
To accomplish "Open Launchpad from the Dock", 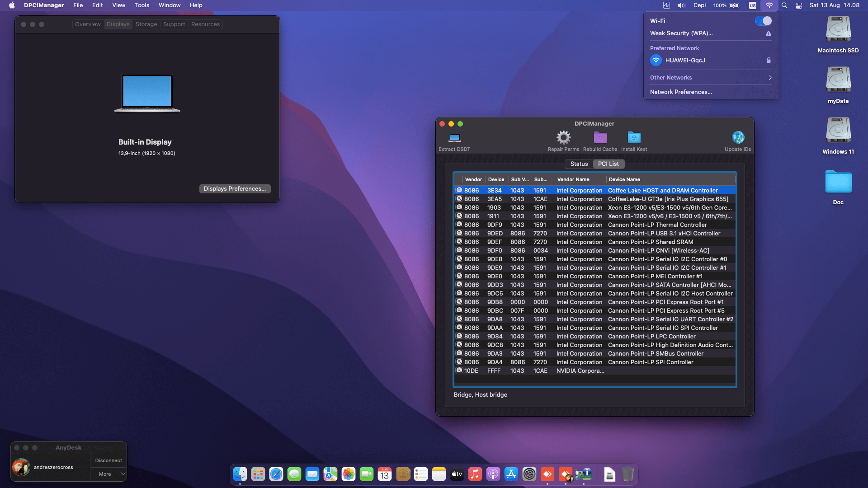I will tap(258, 474).
